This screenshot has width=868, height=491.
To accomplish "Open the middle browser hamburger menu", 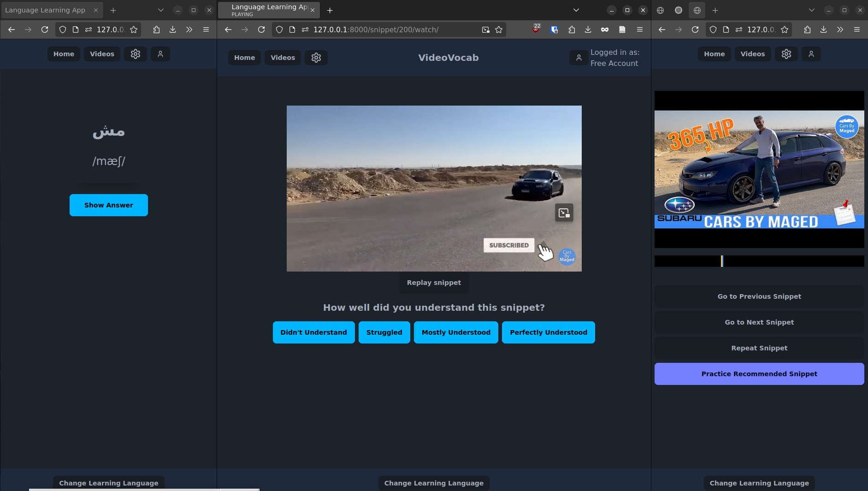I will [639, 30].
